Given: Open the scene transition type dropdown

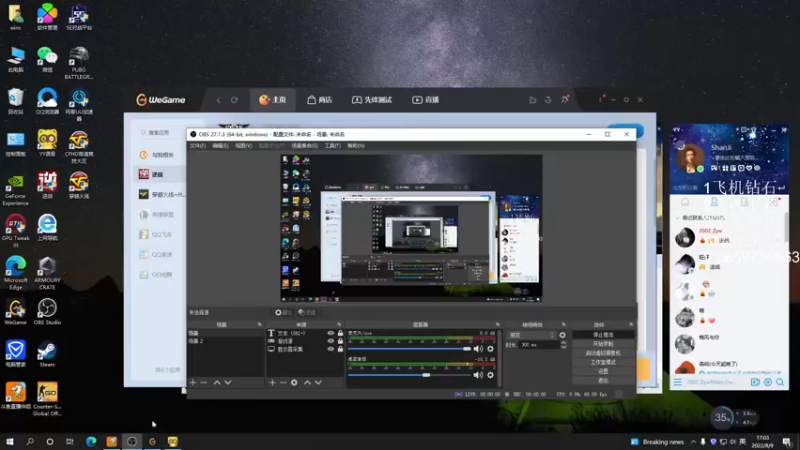Looking at the screenshot, I should click(531, 335).
